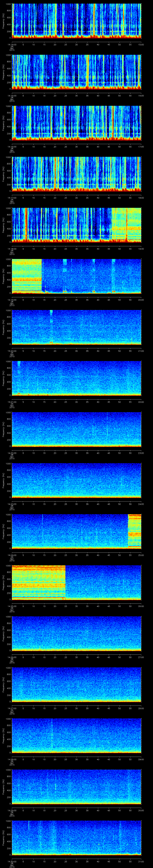The height and width of the screenshot is (868, 153).
Task: Click the 14:20:00 start time label
Action: click(12, 351)
